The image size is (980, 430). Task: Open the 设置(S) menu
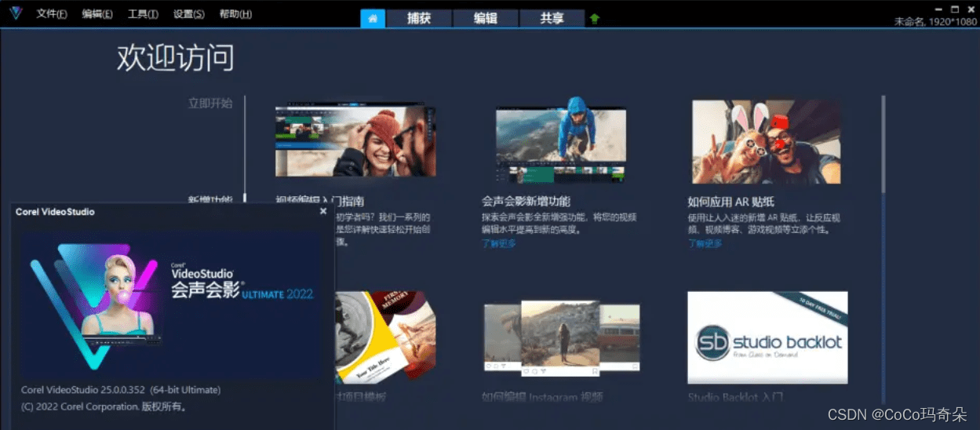189,14
